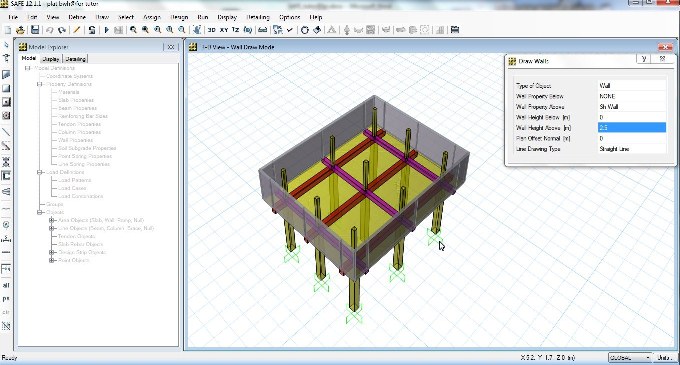Click the 'all' select button in the left toolbar
Image resolution: width=680 pixels, height=365 pixels.
[6, 285]
